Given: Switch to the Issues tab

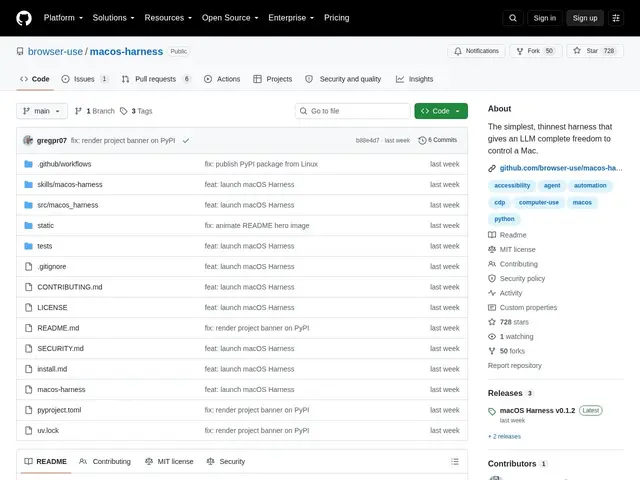Looking at the screenshot, I should coord(85,79).
